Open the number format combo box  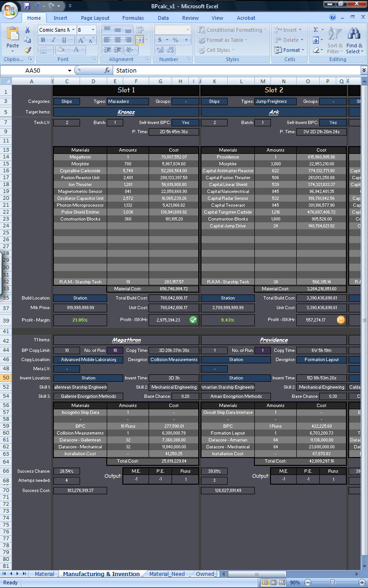(x=173, y=30)
